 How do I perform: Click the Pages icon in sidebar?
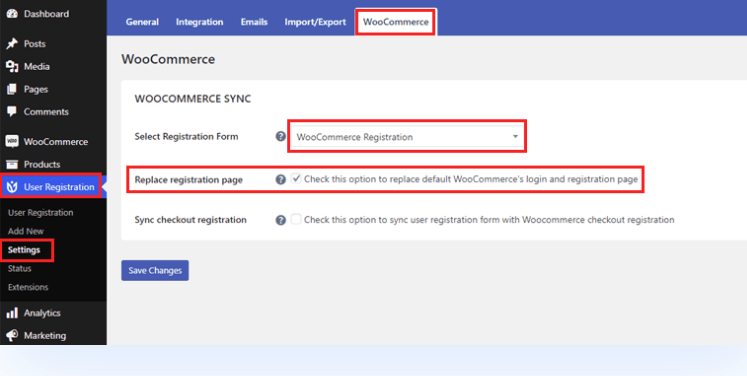(12, 89)
